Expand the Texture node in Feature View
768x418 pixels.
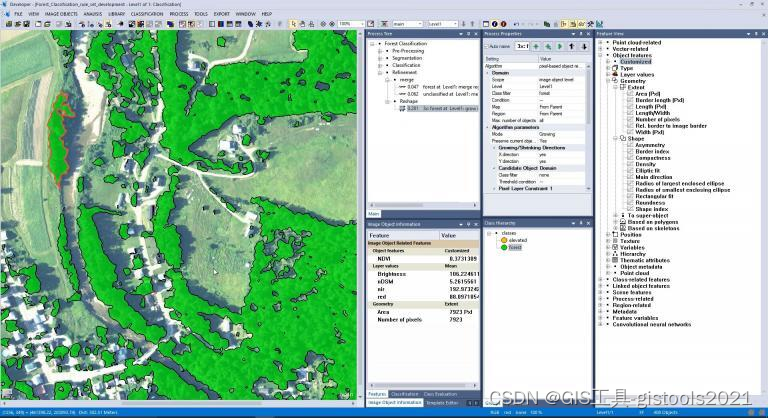608,241
